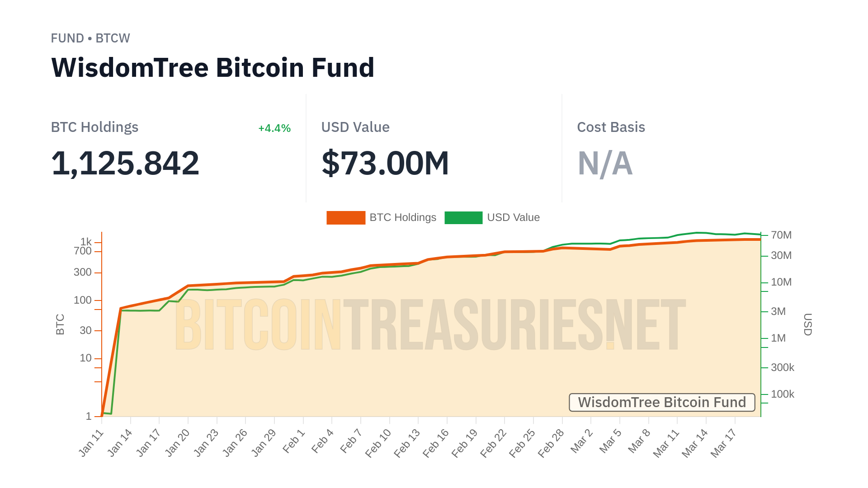Click the orange BTC Holdings legend swatch
Screen dimensions: 868x488
pyautogui.click(x=346, y=218)
